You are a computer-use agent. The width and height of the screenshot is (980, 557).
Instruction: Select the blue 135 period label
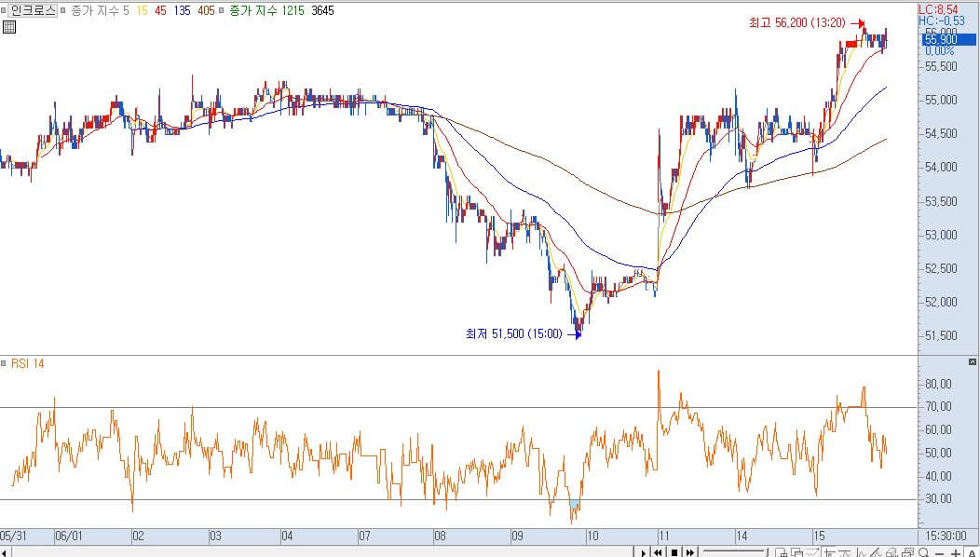(182, 10)
